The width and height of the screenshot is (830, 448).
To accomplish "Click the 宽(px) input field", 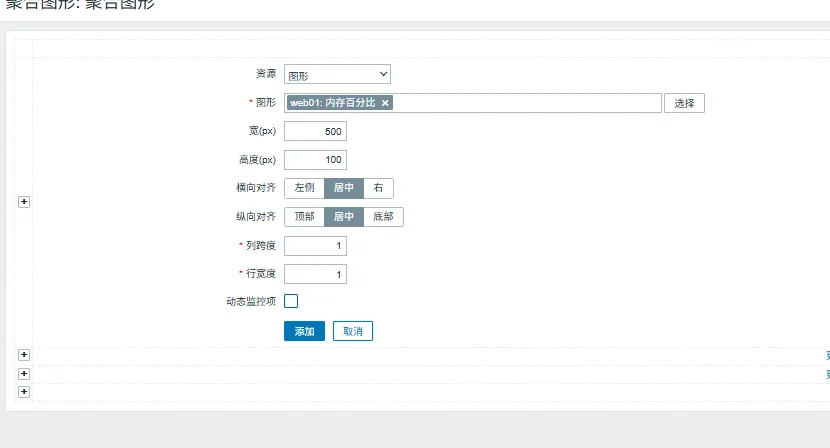I will (x=315, y=131).
